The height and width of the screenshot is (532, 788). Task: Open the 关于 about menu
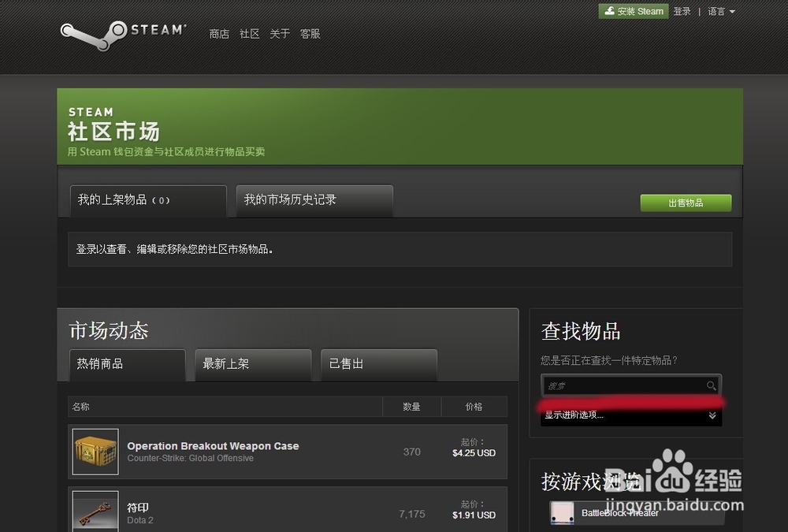click(x=280, y=34)
